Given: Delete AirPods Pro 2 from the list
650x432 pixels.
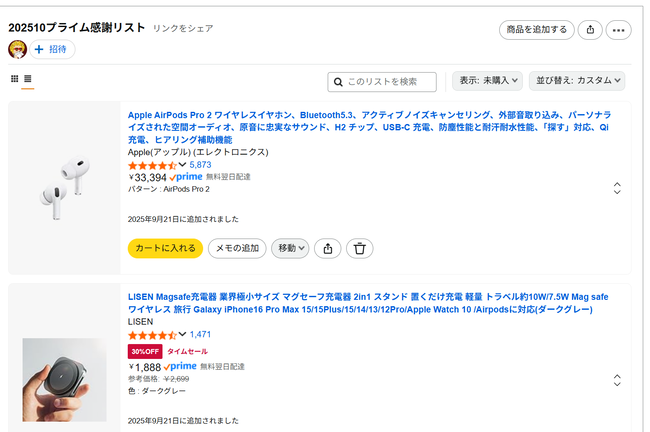Looking at the screenshot, I should click(360, 248).
